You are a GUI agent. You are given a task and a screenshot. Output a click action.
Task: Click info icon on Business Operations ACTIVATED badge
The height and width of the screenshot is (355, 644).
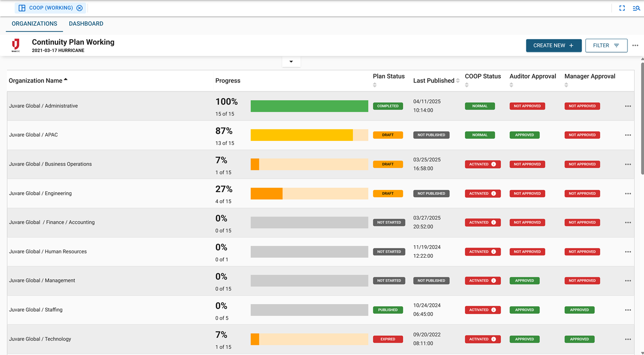[x=493, y=164]
